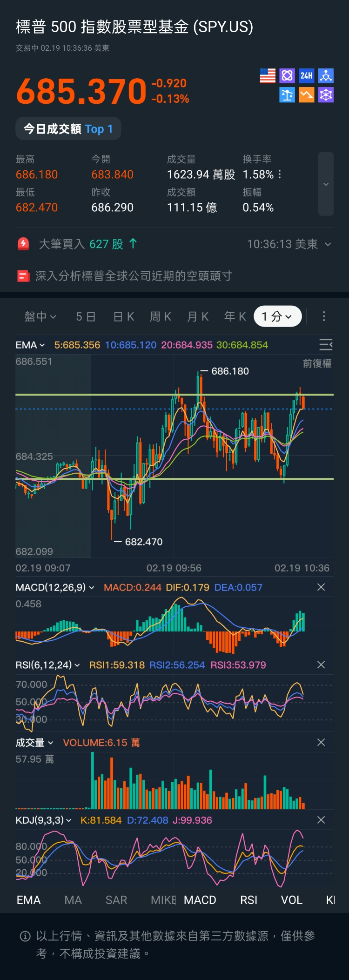
Task: Open the 深入分析標普全球公司 news link
Action: (x=134, y=276)
